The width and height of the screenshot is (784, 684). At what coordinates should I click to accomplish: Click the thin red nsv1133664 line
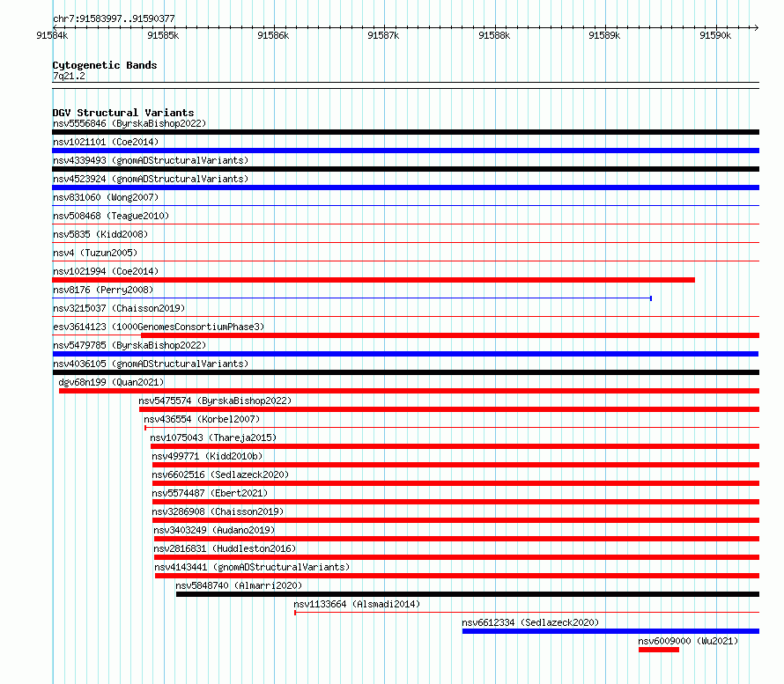point(527,613)
